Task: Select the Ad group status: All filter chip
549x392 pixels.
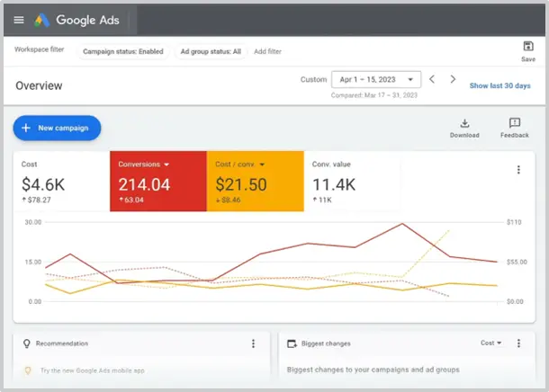Action: point(211,52)
